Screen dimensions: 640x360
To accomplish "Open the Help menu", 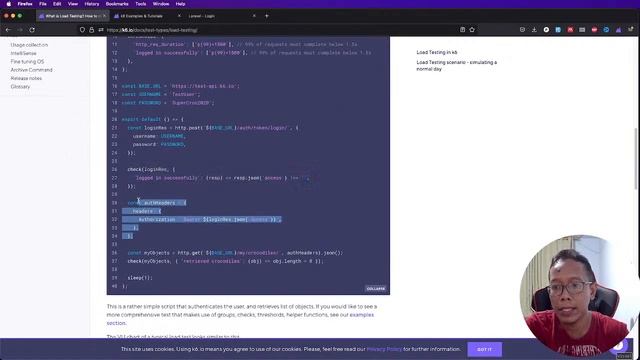I will [180, 4].
